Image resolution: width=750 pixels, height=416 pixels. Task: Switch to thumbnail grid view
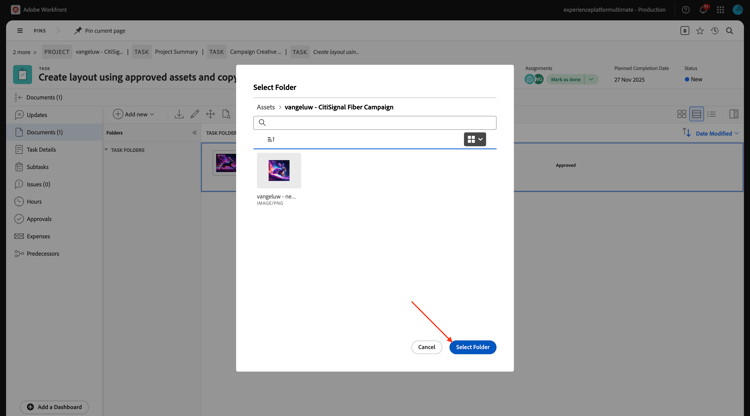[x=682, y=114]
